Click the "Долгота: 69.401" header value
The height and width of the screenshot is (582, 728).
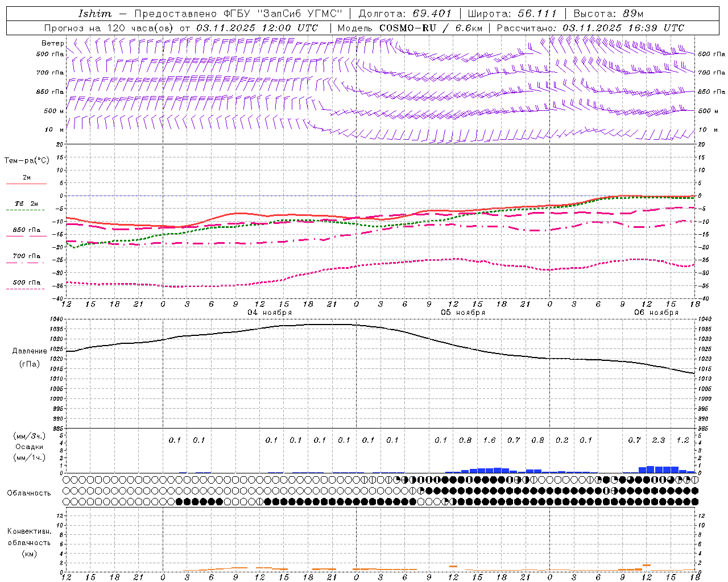(x=405, y=14)
